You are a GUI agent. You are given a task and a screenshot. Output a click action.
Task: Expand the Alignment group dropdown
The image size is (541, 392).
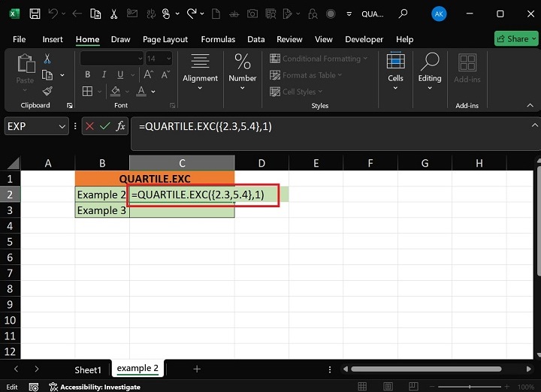click(x=200, y=89)
